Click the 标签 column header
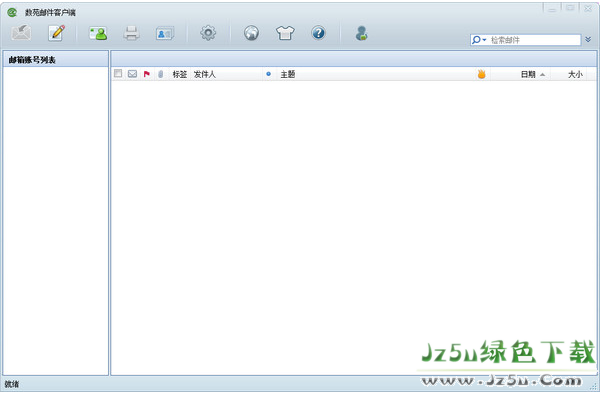 tap(180, 74)
